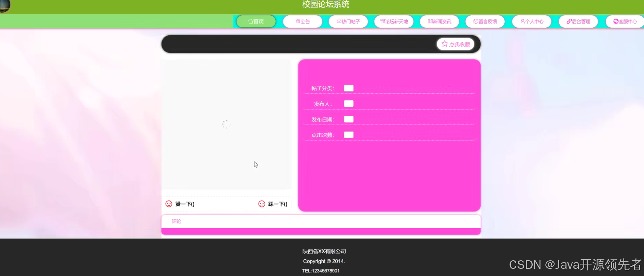Click 点我收藏 favorite button

(x=456, y=44)
